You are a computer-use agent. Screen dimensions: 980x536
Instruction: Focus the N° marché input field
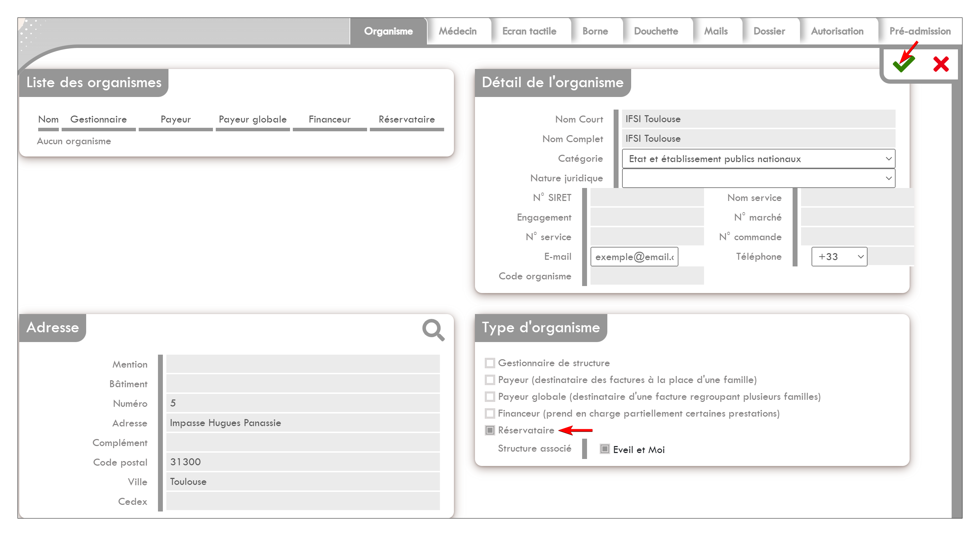click(x=857, y=217)
